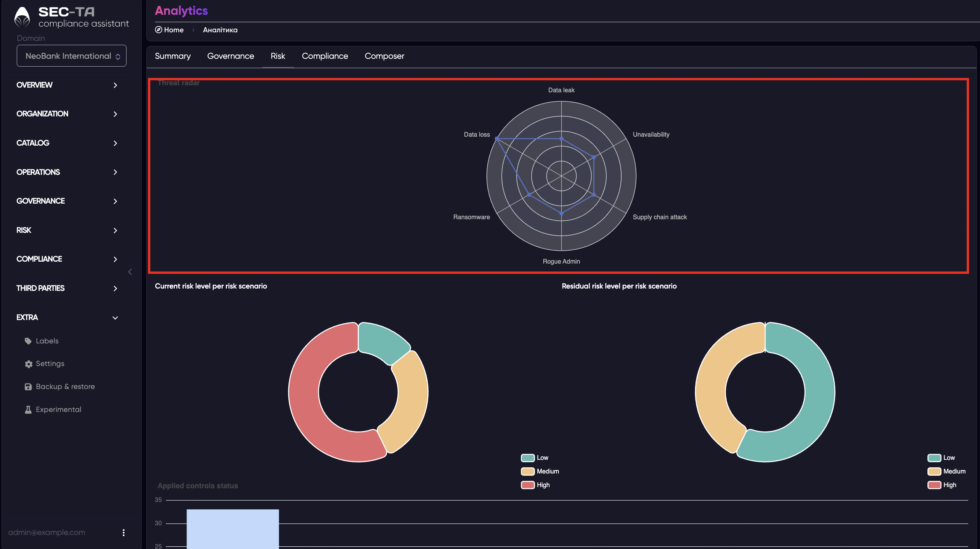Click the Data loss point on threat radar
The height and width of the screenshot is (549, 980).
coord(497,139)
